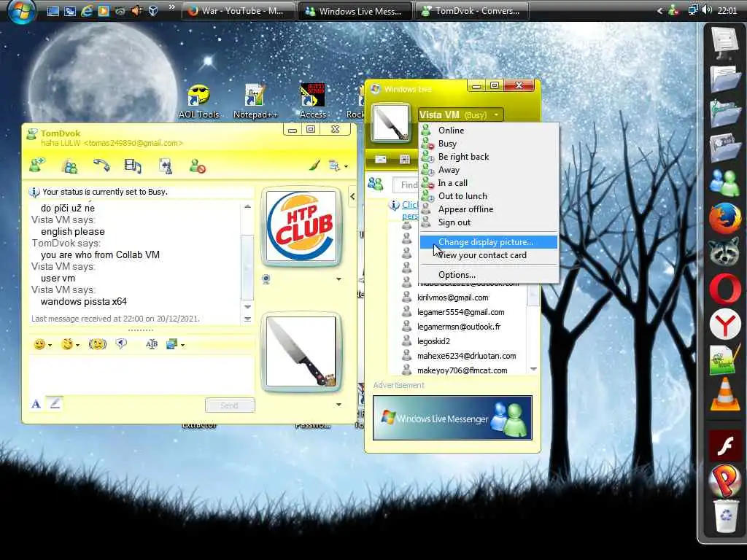Select contact makeyoy706@flmcat.com
Screen dimensions: 747x560
[x=462, y=370]
